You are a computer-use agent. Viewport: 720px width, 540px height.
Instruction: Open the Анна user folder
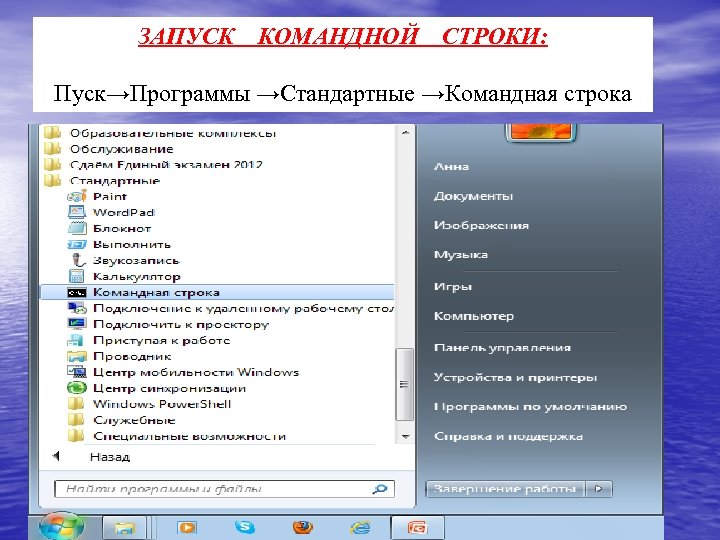451,167
